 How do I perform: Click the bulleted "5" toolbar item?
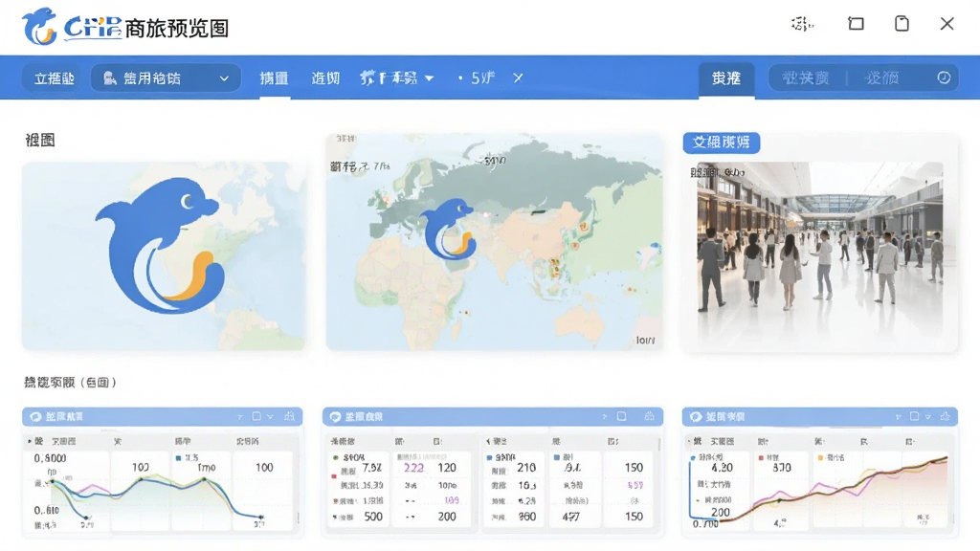(x=477, y=78)
